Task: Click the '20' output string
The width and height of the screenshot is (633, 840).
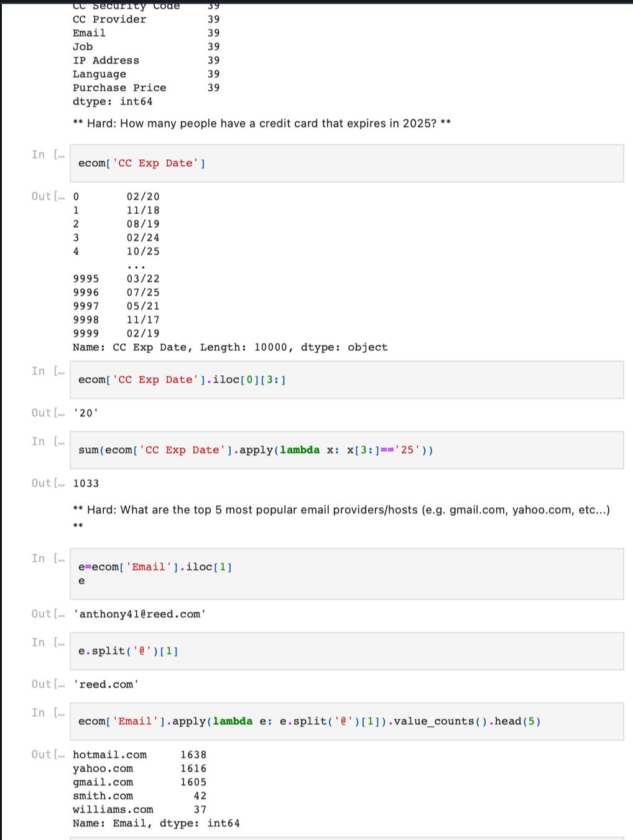Action: tap(86, 413)
